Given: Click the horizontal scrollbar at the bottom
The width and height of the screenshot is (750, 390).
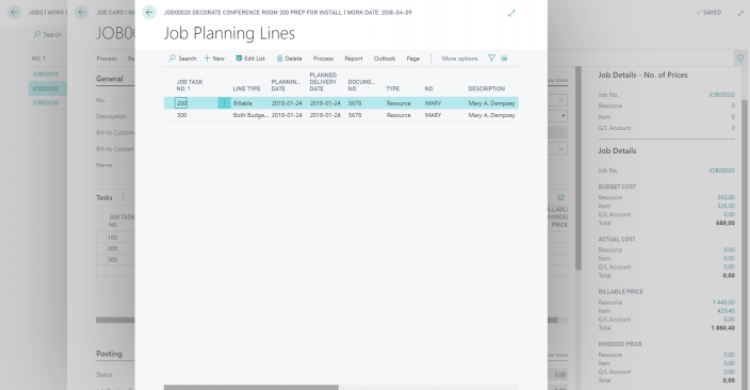Looking at the screenshot, I should (251, 387).
